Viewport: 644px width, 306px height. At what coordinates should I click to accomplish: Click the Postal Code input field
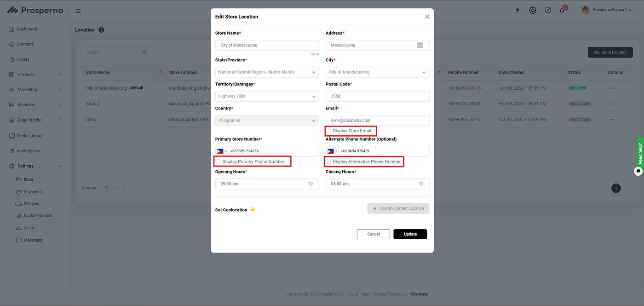point(377,96)
